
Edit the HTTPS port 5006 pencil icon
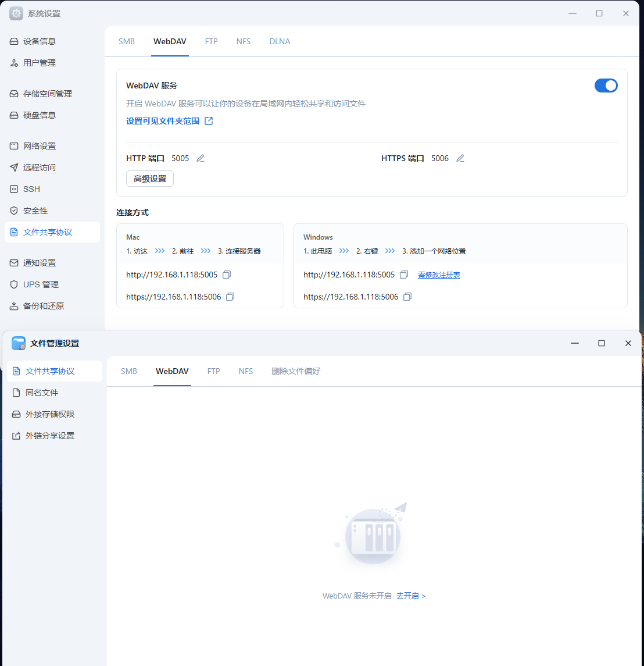pos(460,158)
